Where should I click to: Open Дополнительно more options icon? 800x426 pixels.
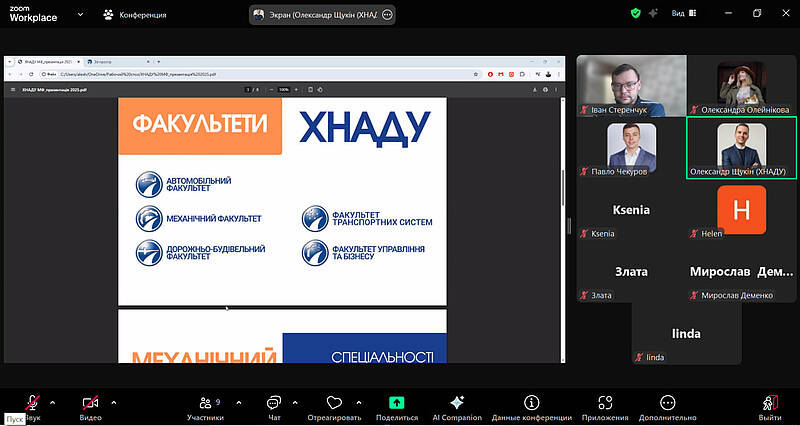667,403
